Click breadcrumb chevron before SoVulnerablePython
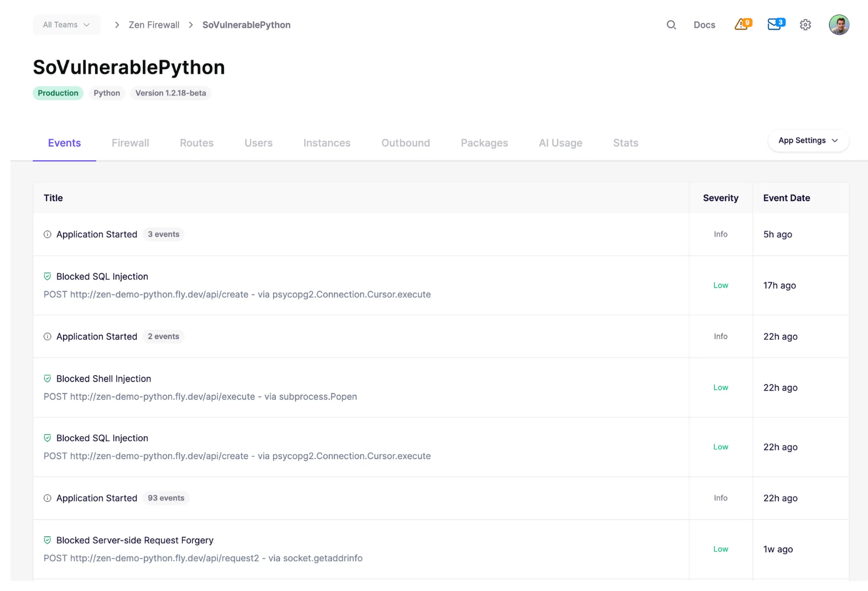This screenshot has width=868, height=591. 191,25
